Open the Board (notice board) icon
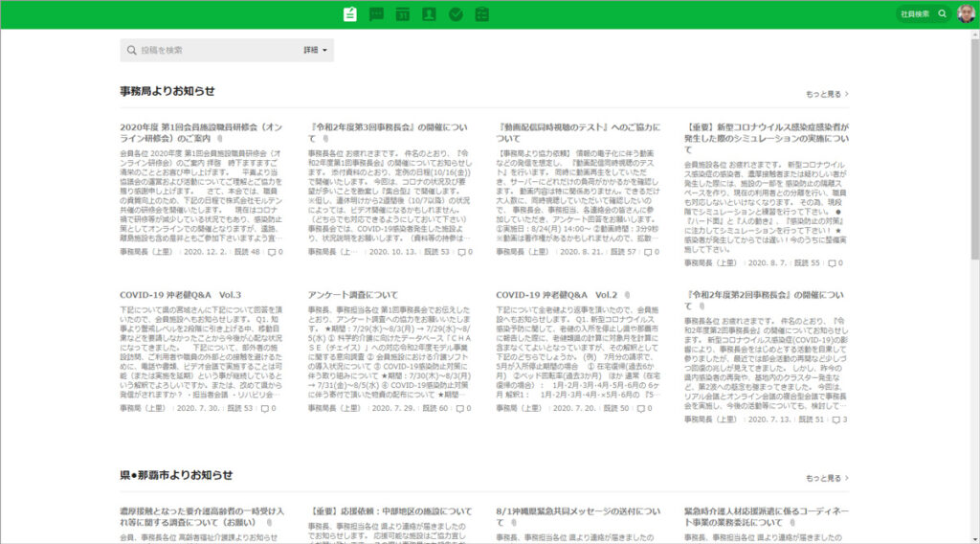Screen dimensions: 980x544 (x=351, y=14)
